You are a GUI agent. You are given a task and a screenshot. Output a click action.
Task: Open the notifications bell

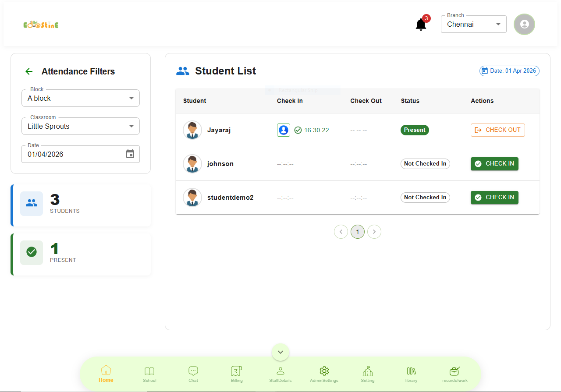click(x=421, y=25)
